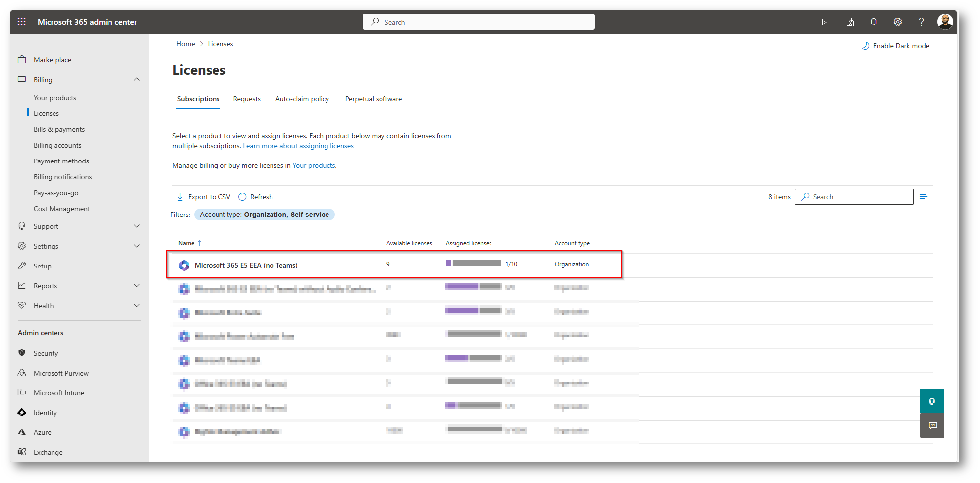980x483 pixels.
Task: Enable Dark mode toggle
Action: click(896, 46)
